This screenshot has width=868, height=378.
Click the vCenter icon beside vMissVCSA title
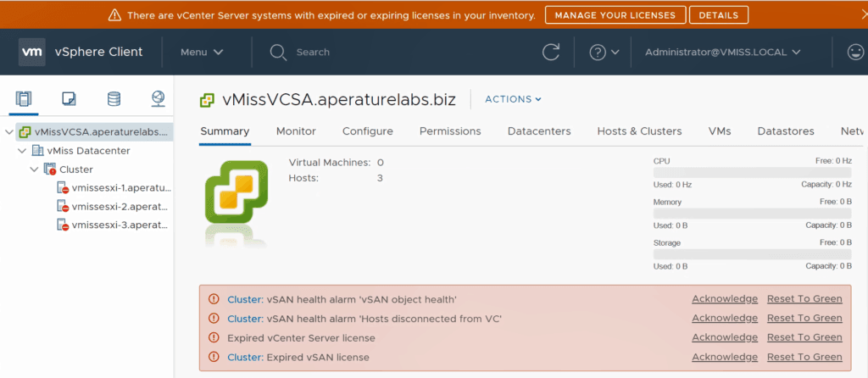coord(207,100)
